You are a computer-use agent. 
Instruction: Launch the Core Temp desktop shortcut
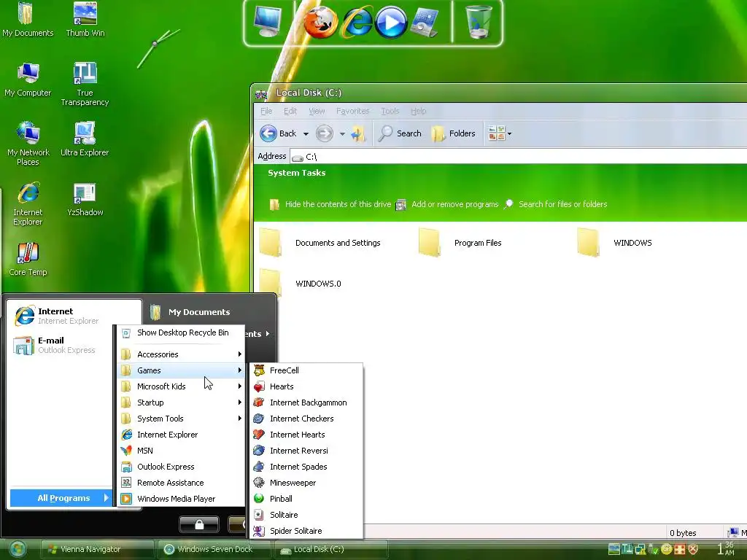28,259
